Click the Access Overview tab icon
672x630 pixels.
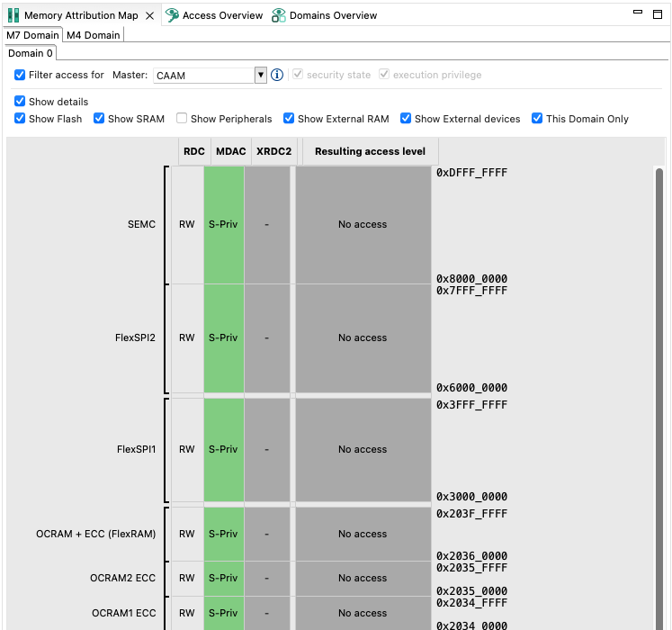click(x=172, y=15)
